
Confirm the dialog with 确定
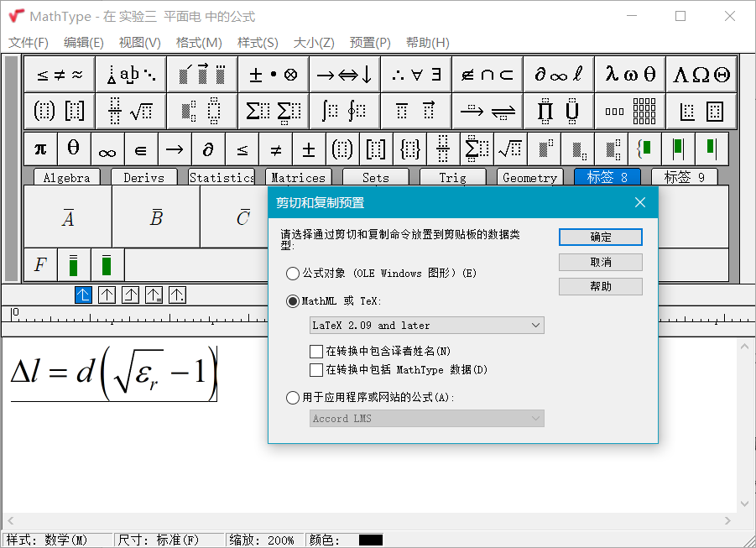point(600,237)
